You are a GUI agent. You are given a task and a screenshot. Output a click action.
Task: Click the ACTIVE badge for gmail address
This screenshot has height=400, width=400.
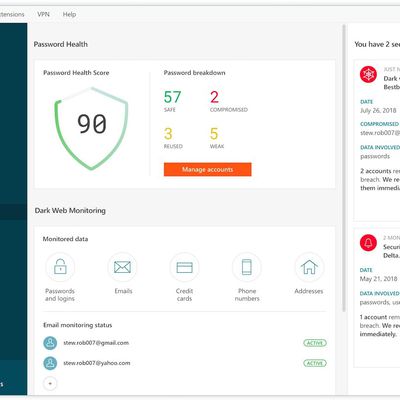click(315, 343)
